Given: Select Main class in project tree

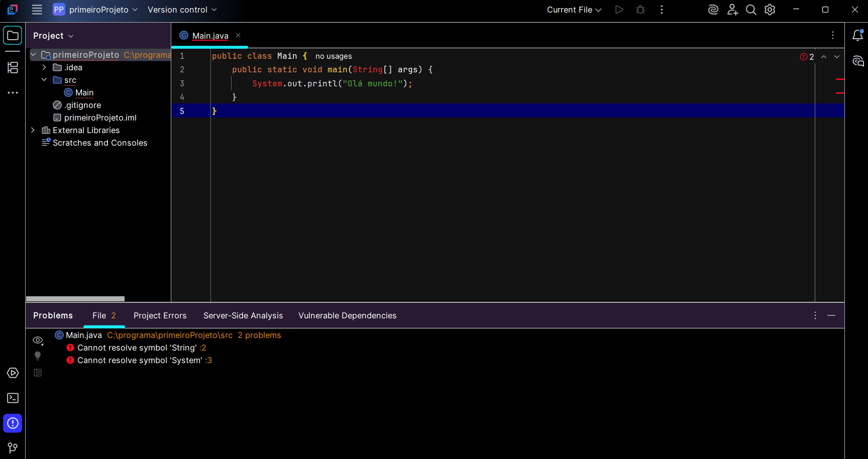Looking at the screenshot, I should [84, 92].
